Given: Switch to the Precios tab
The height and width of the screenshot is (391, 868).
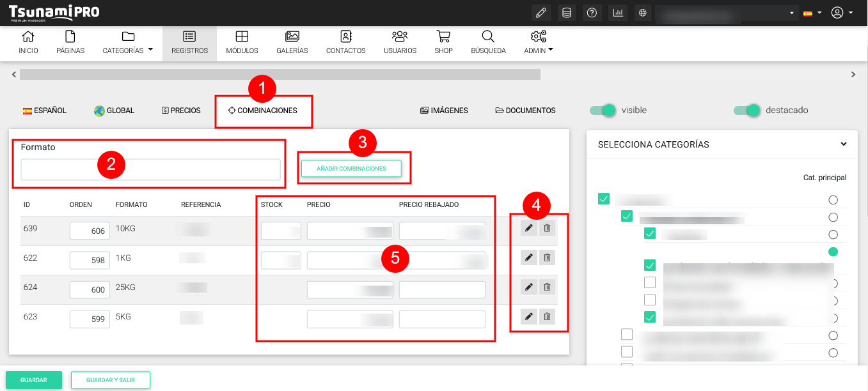Looking at the screenshot, I should [181, 111].
